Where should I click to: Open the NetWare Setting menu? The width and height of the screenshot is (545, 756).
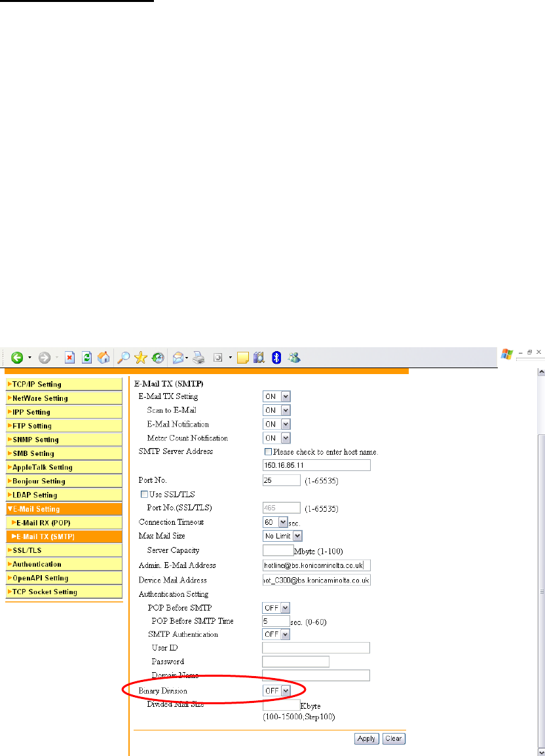click(64, 398)
